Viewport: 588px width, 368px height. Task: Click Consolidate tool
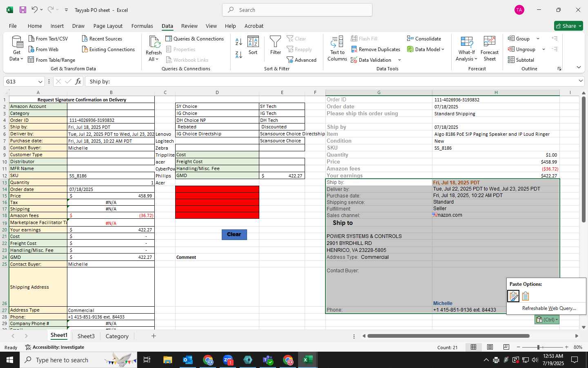(424, 38)
